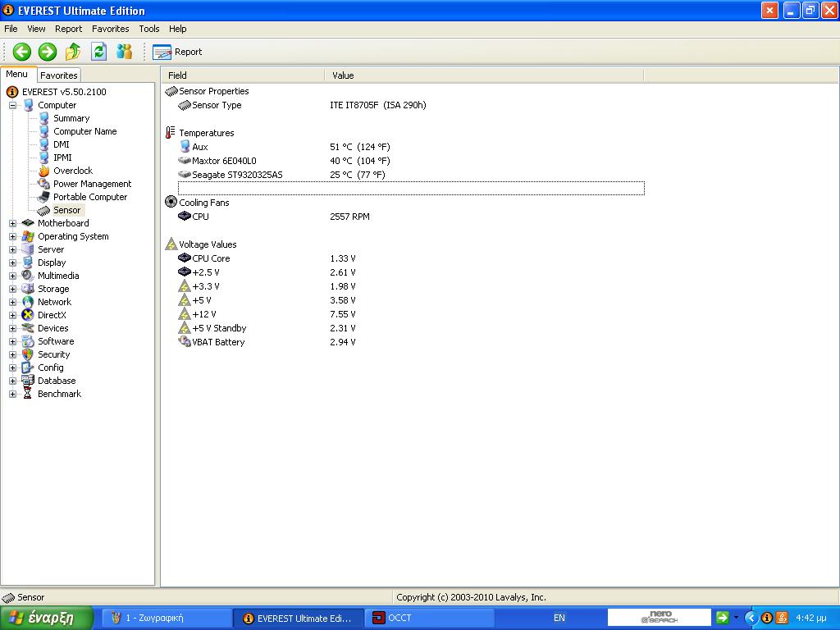Select the EVEREST v5.50.2100 root item
Viewport: 840px width, 630px height.
[x=64, y=92]
